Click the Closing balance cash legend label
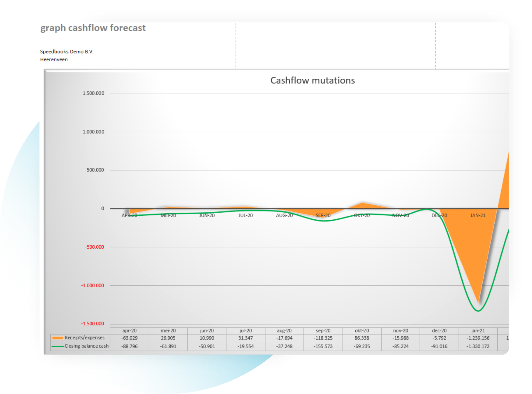The height and width of the screenshot is (394, 532). pos(87,346)
